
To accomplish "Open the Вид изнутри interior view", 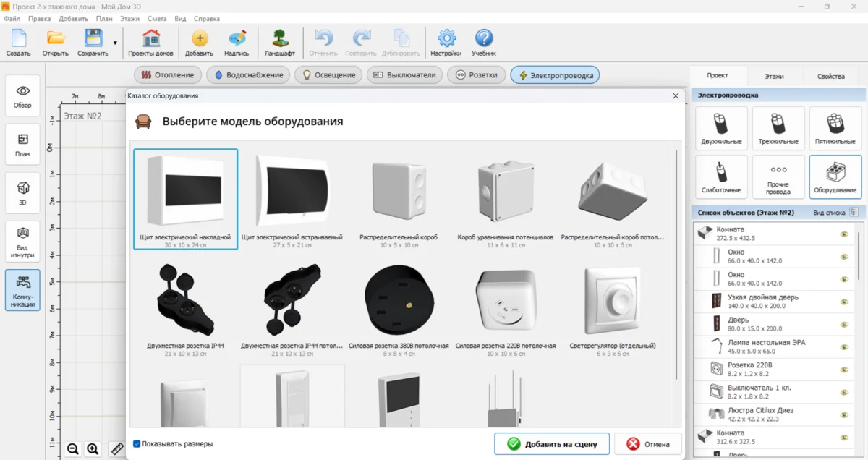I will (22, 242).
